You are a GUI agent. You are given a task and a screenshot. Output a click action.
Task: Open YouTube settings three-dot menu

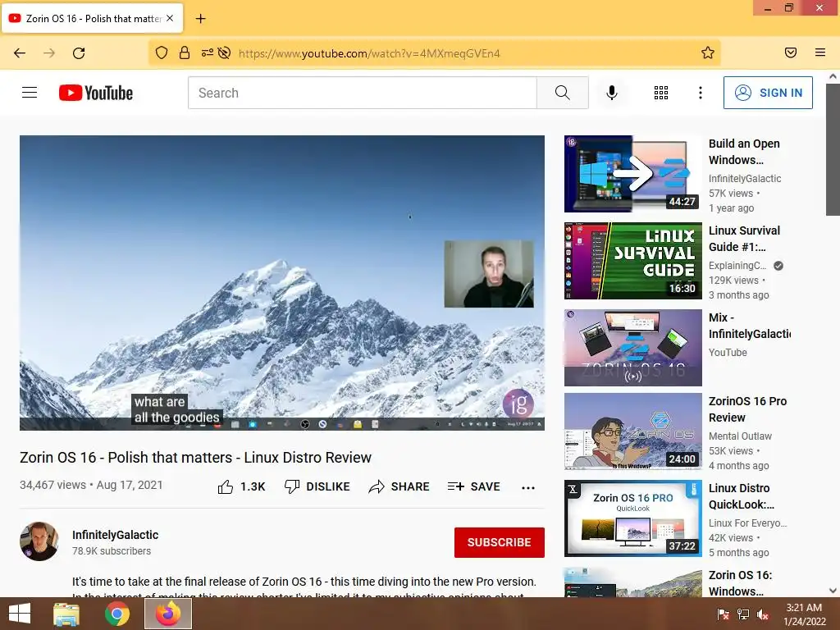click(x=701, y=93)
